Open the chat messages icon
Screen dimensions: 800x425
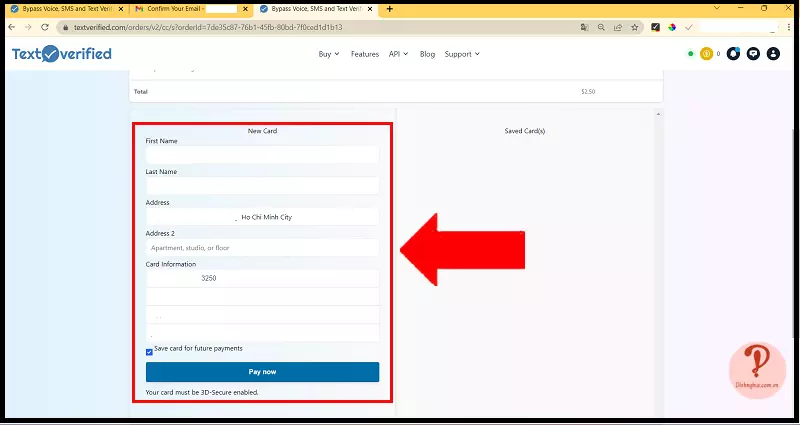[x=753, y=54]
